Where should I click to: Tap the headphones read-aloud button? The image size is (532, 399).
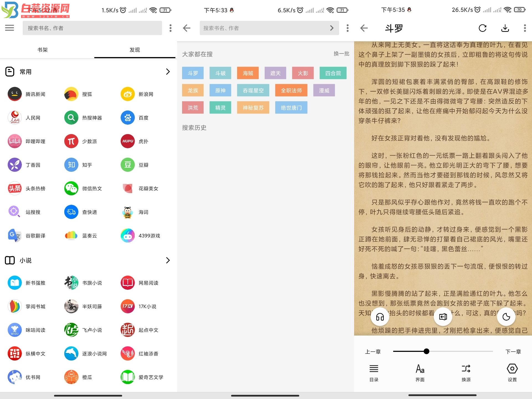tap(380, 317)
